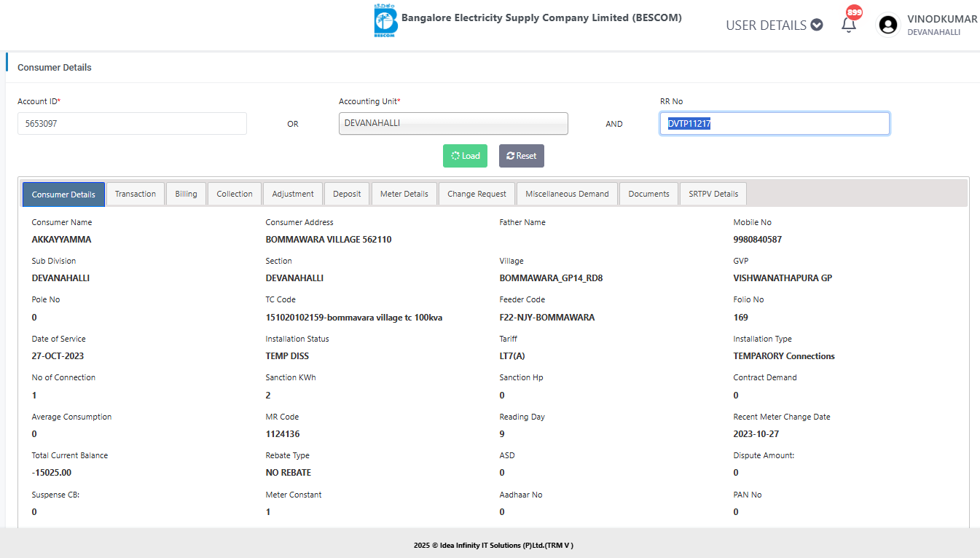Open the notification bell icon
The width and height of the screenshot is (980, 558).
click(x=848, y=25)
